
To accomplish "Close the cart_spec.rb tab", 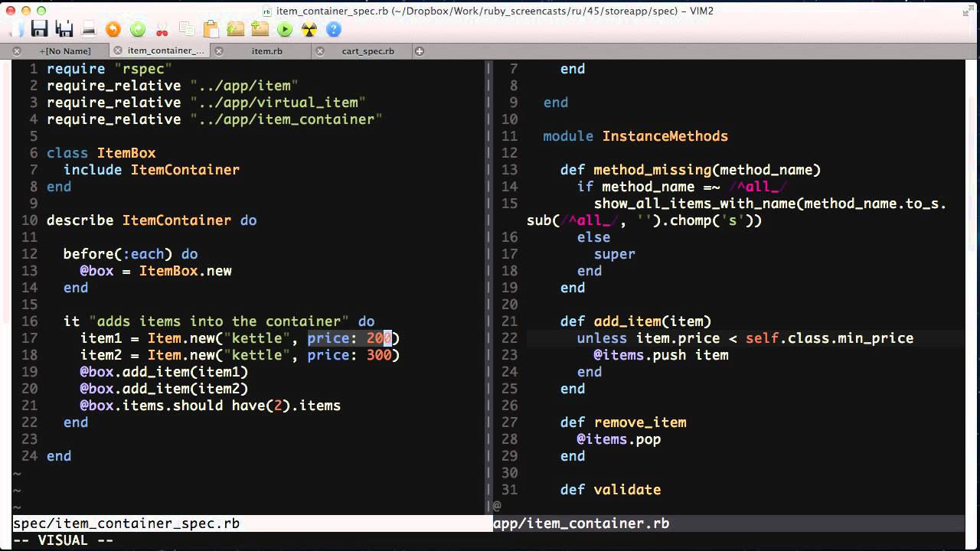I will (x=320, y=51).
